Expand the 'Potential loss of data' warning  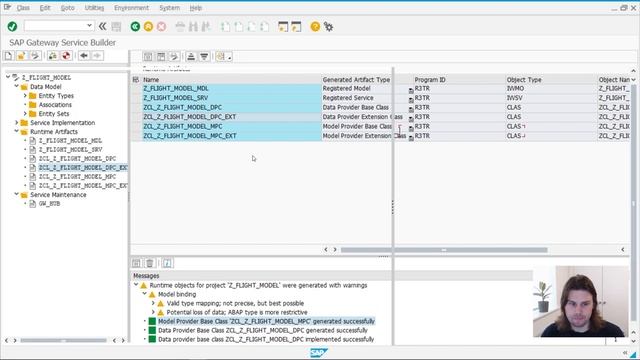tap(153, 312)
